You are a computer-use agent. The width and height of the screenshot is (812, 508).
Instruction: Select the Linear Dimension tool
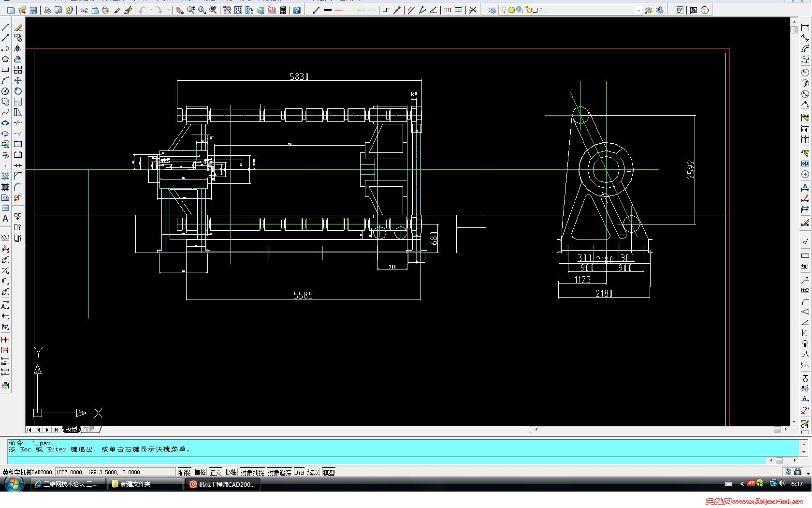point(805,27)
